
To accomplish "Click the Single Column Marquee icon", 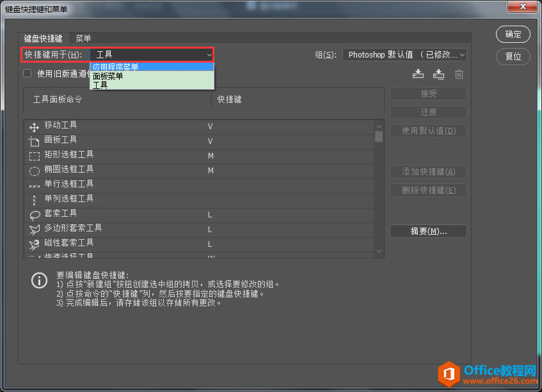I will tap(34, 200).
